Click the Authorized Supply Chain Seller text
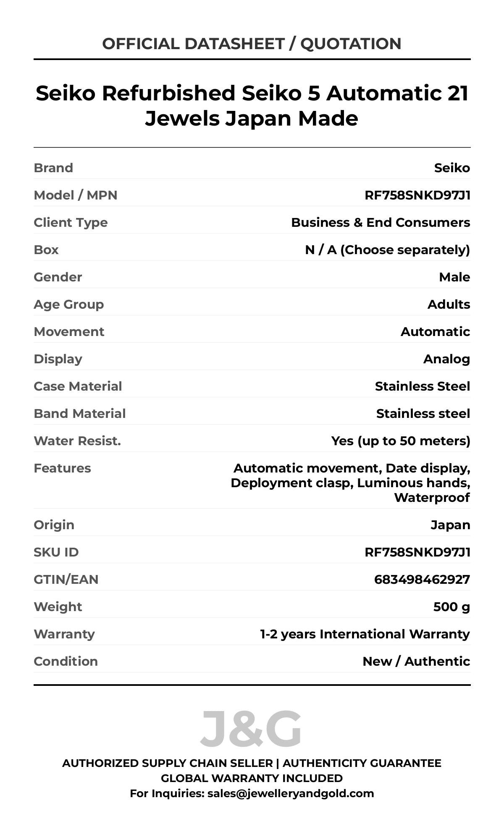This screenshot has width=504, height=840. pyautogui.click(x=167, y=763)
